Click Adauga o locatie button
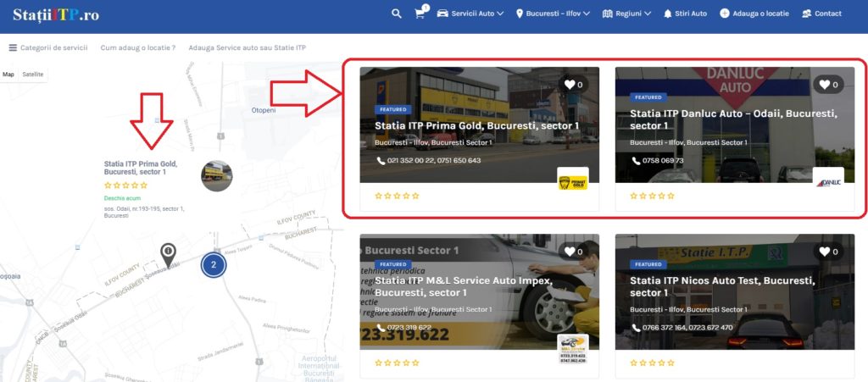The image size is (868, 382). pyautogui.click(x=754, y=14)
